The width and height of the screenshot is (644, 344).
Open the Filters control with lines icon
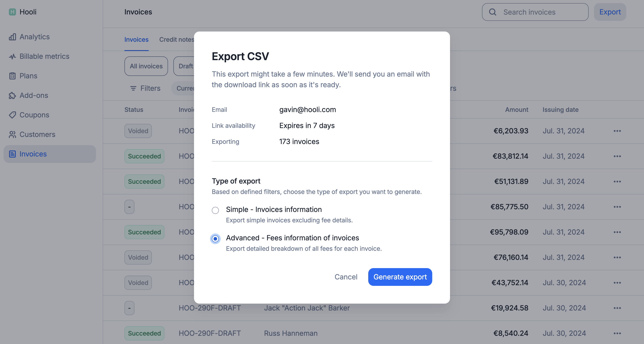pos(145,88)
